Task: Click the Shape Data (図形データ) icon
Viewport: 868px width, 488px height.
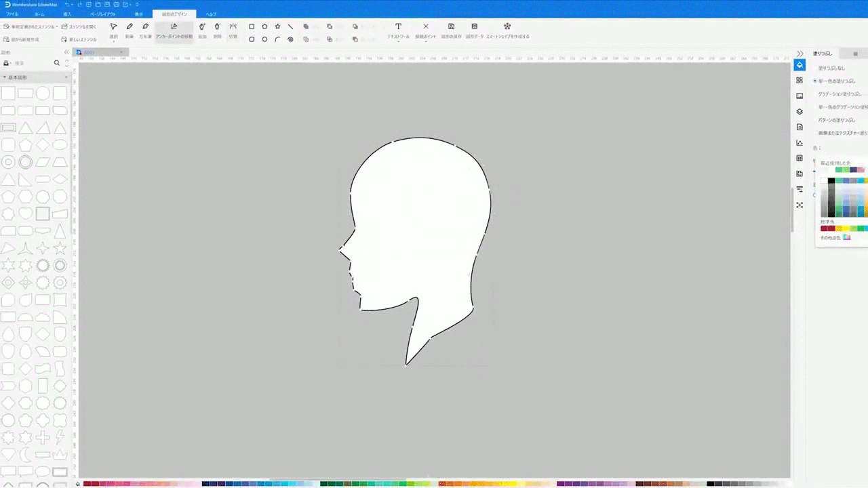Action: [474, 30]
